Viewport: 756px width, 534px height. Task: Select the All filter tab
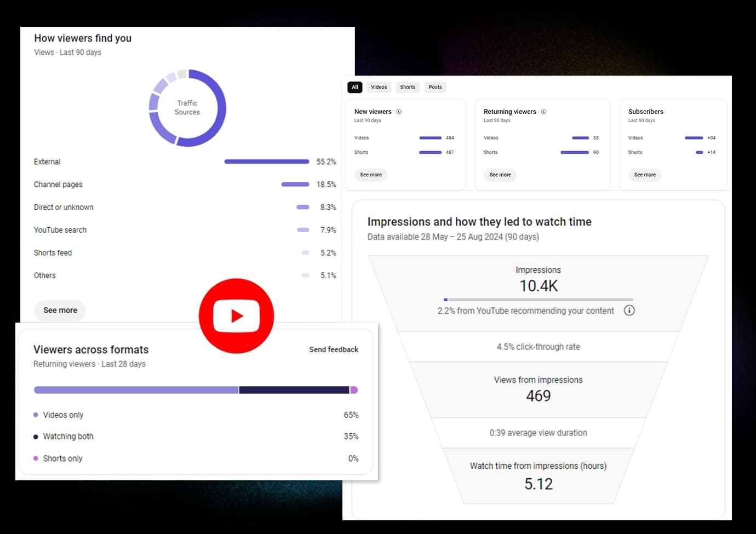click(x=355, y=87)
